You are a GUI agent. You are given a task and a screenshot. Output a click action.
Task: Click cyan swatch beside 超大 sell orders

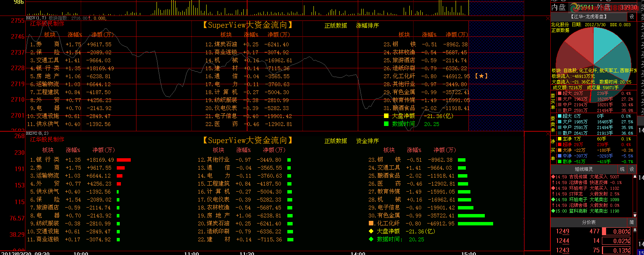coord(559,116)
